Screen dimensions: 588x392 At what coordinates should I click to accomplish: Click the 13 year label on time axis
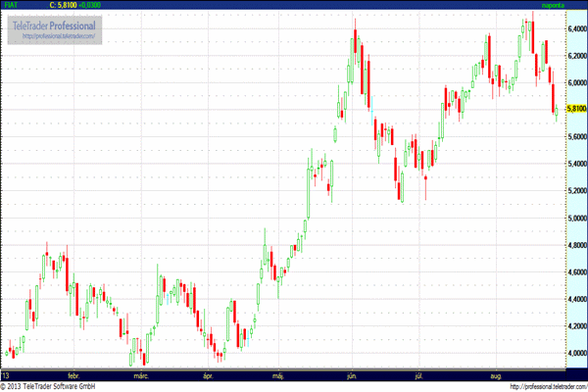click(x=7, y=374)
